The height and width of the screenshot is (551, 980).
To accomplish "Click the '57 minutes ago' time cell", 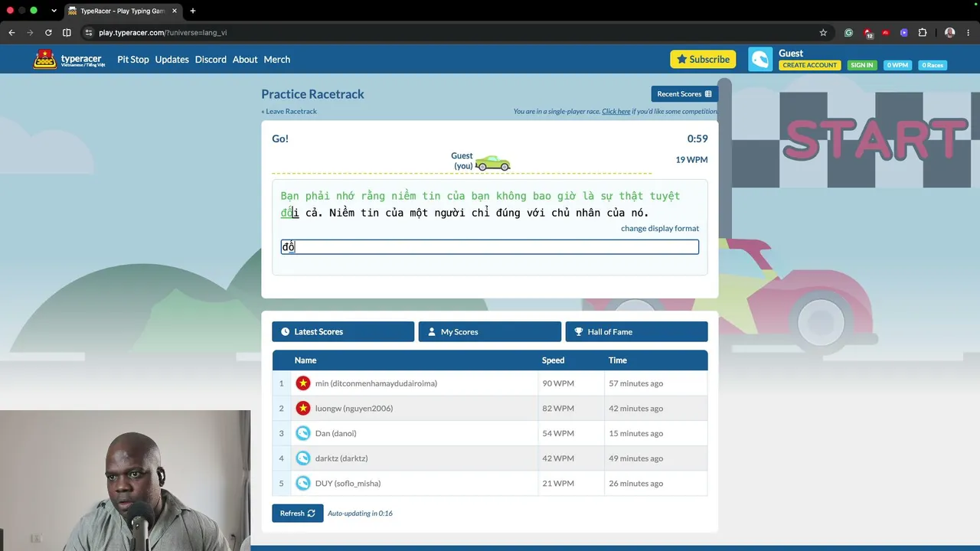I will click(636, 383).
